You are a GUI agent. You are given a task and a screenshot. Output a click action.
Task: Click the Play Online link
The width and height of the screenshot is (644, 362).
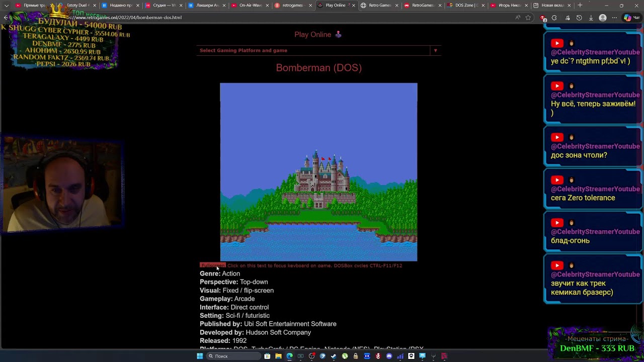[312, 34]
